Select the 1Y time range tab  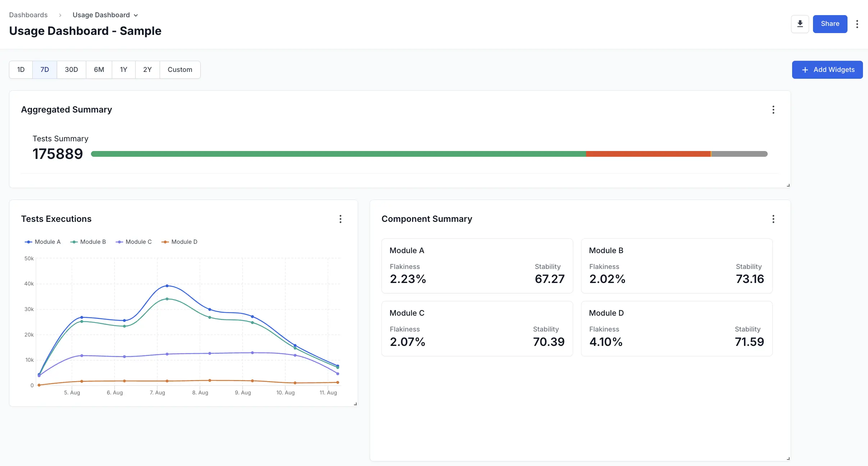click(x=123, y=69)
